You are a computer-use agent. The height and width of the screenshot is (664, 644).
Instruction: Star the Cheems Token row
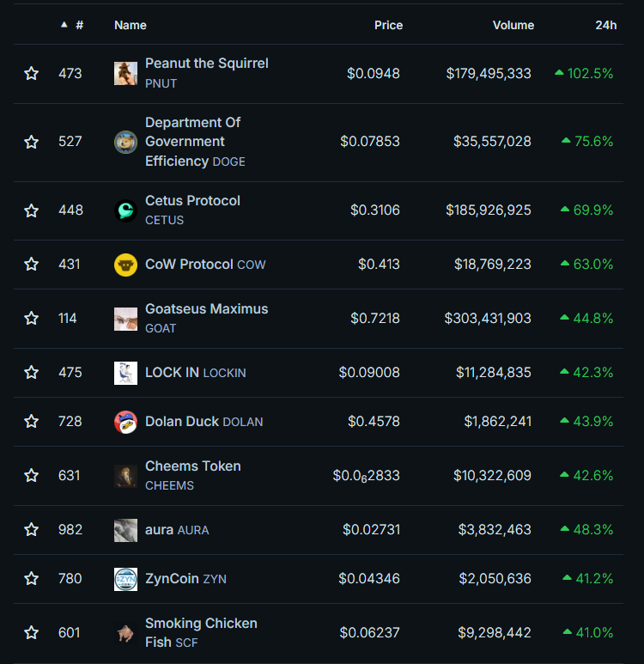click(x=31, y=475)
